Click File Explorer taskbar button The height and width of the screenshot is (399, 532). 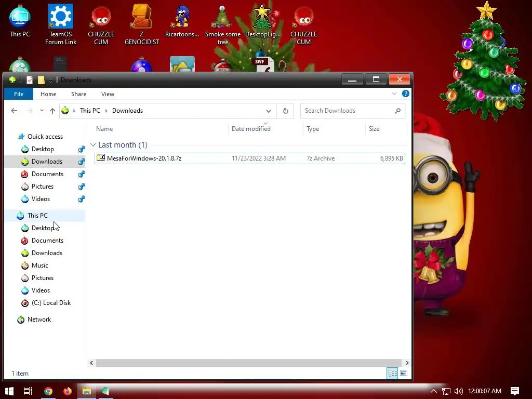(87, 391)
